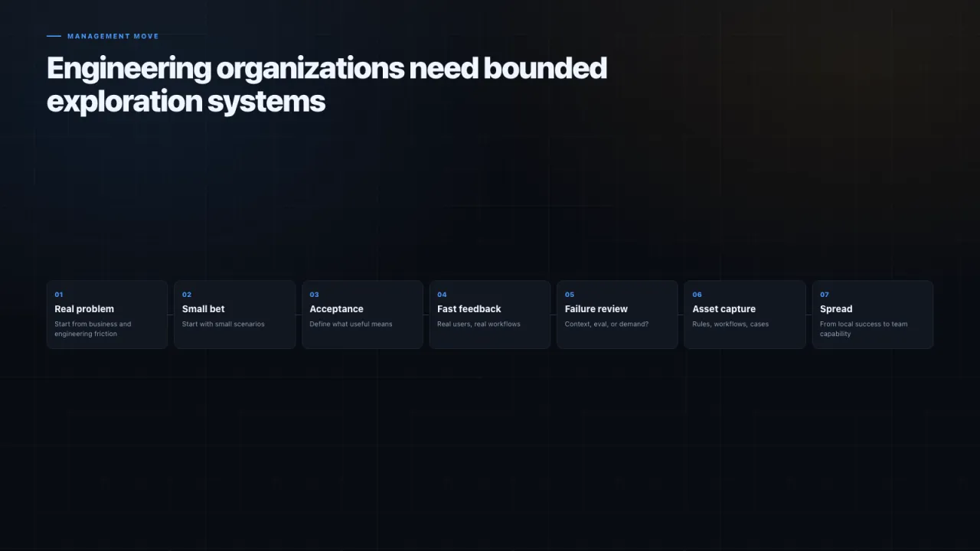Click the "Start with small scenarios" description
The height and width of the screenshot is (551, 980).
tap(224, 324)
